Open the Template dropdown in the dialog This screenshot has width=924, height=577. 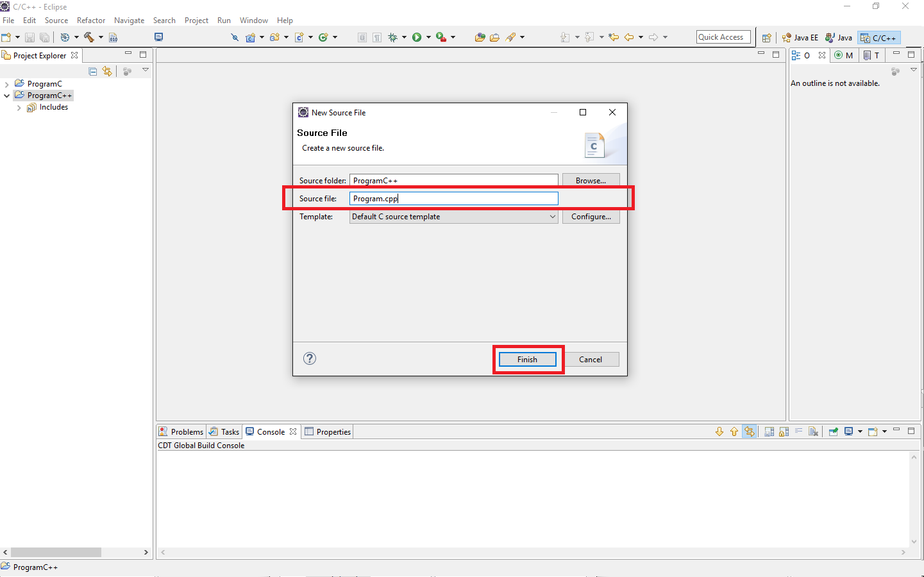pyautogui.click(x=551, y=217)
